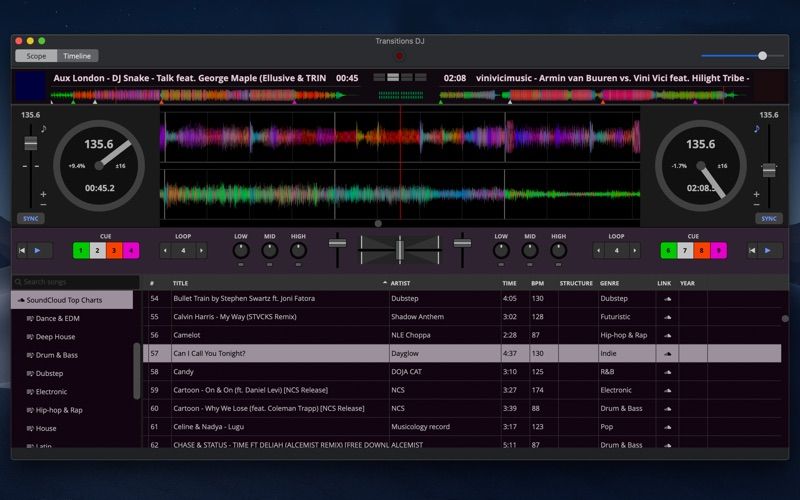This screenshot has height=500, width=800.
Task: Toggle the right deck music note icon
Action: pos(756,129)
